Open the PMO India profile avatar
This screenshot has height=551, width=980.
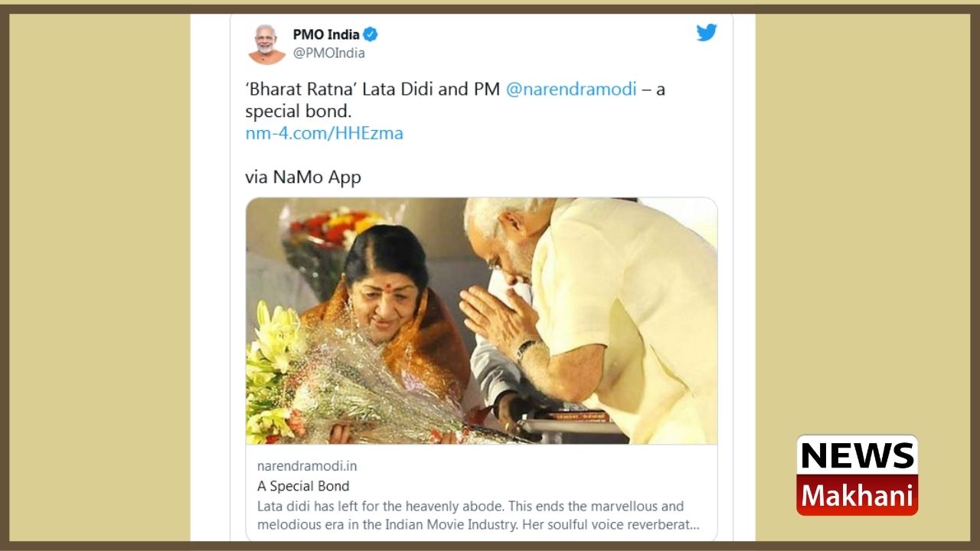point(266,44)
